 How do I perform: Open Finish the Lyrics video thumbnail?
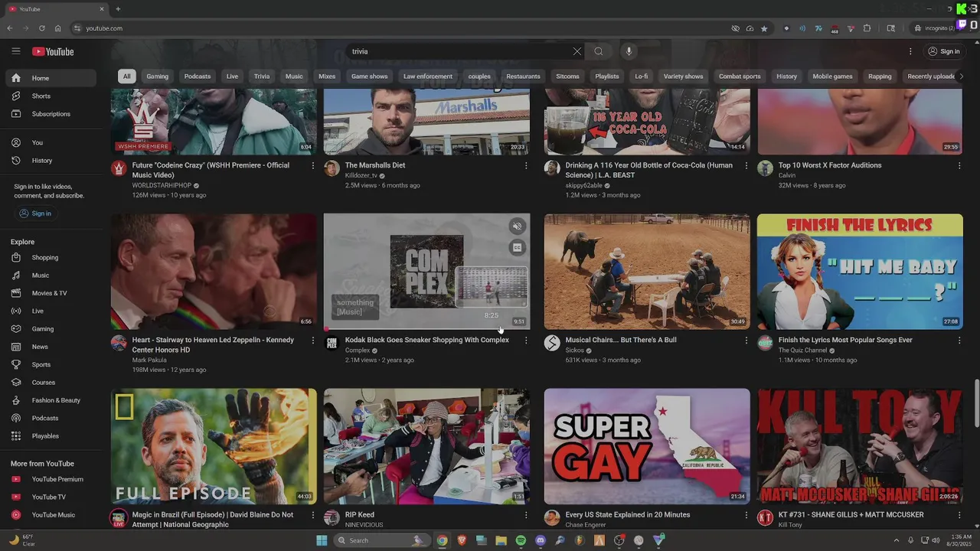[x=860, y=272]
